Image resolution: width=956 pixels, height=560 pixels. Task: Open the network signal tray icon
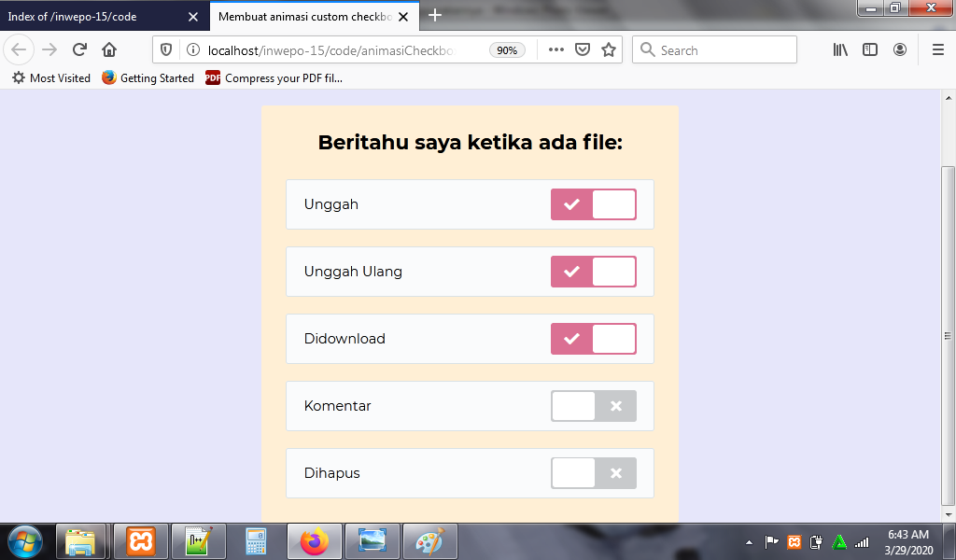coord(862,541)
